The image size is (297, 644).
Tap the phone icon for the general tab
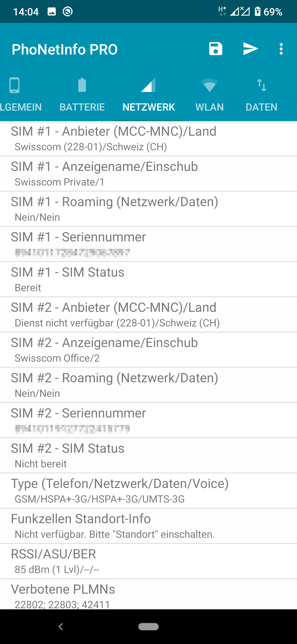tap(14, 85)
